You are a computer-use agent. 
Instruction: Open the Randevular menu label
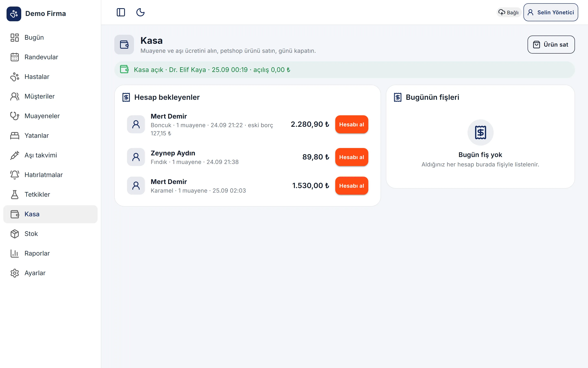tap(41, 57)
